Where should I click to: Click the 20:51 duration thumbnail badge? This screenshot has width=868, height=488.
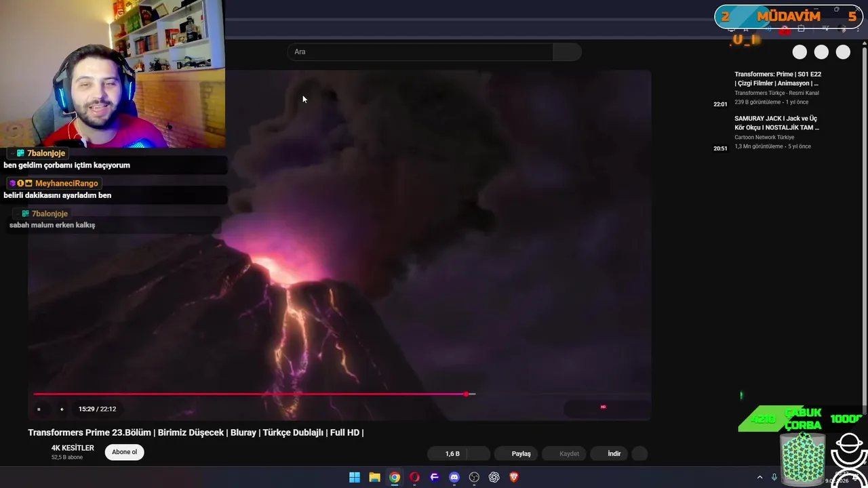(720, 148)
